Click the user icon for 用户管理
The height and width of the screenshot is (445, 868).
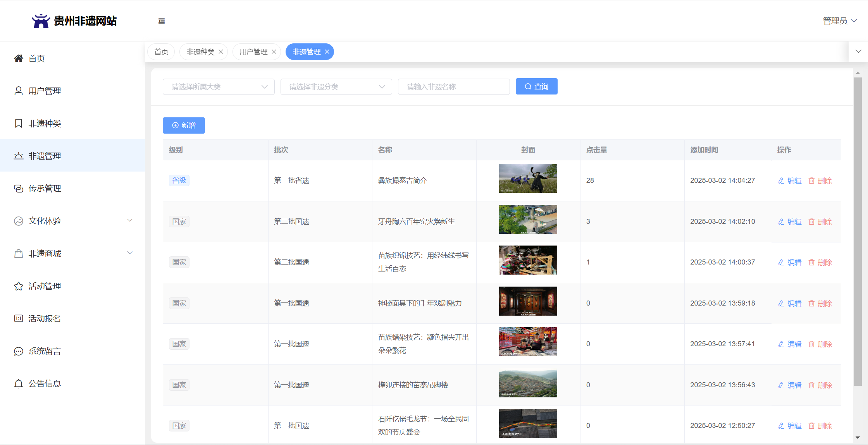click(18, 91)
